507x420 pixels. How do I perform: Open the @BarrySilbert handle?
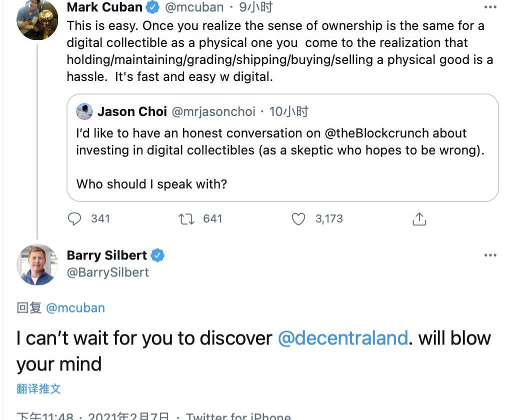point(108,272)
